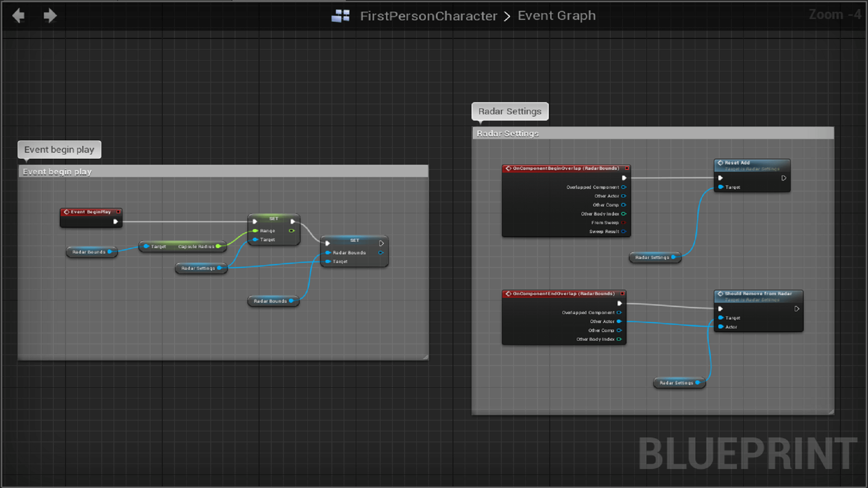This screenshot has height=488, width=868.
Task: Click exec input pin on blue SET node
Action: (328, 244)
